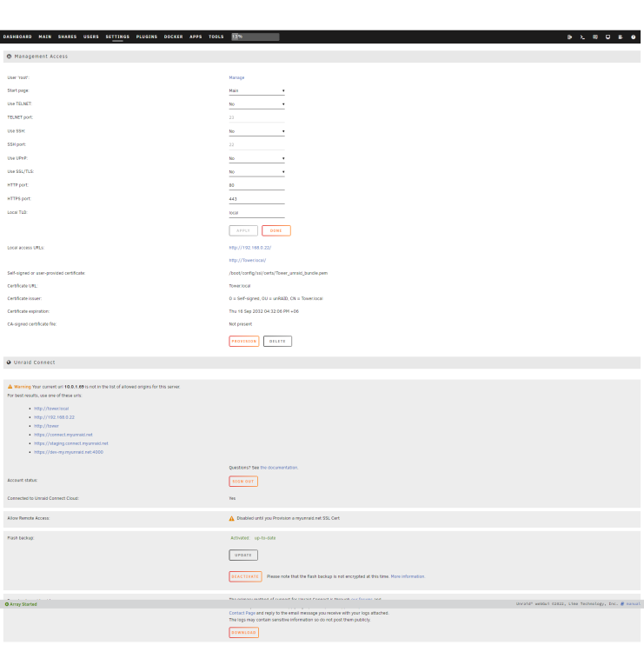The image size is (644, 652).
Task: Click the manual link in footer
Action: (x=634, y=604)
